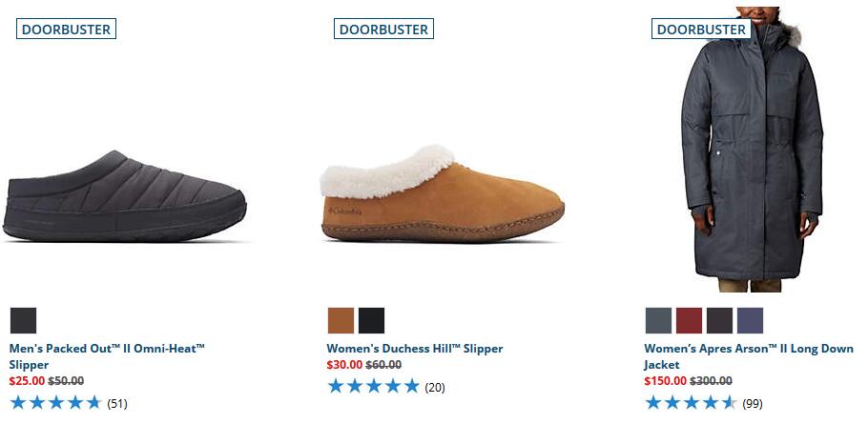View the gray long down jacket image
The image size is (868, 424).
(752, 150)
